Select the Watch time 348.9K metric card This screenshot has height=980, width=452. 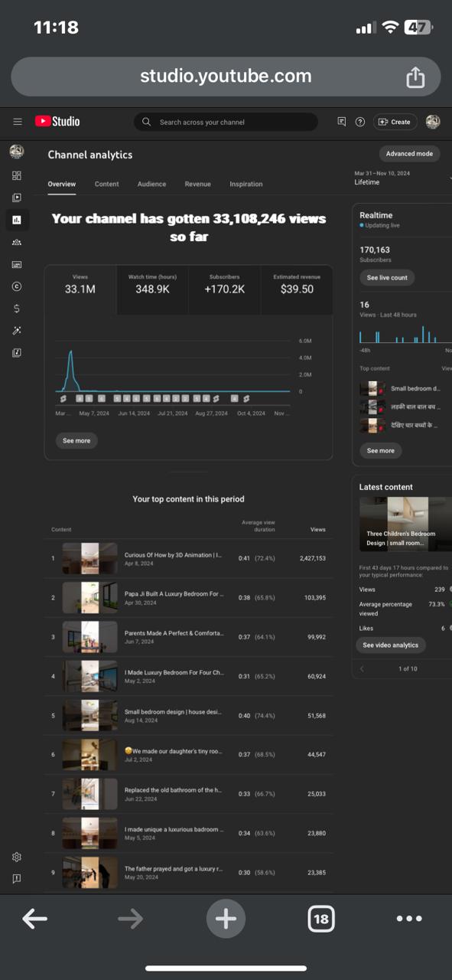click(152, 290)
